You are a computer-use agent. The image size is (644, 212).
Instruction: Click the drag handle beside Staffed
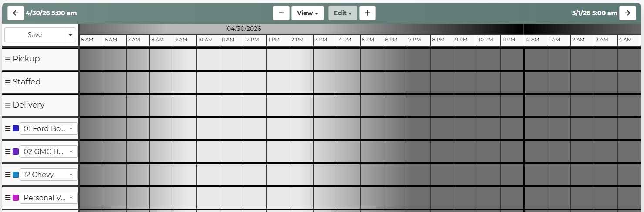pyautogui.click(x=8, y=82)
